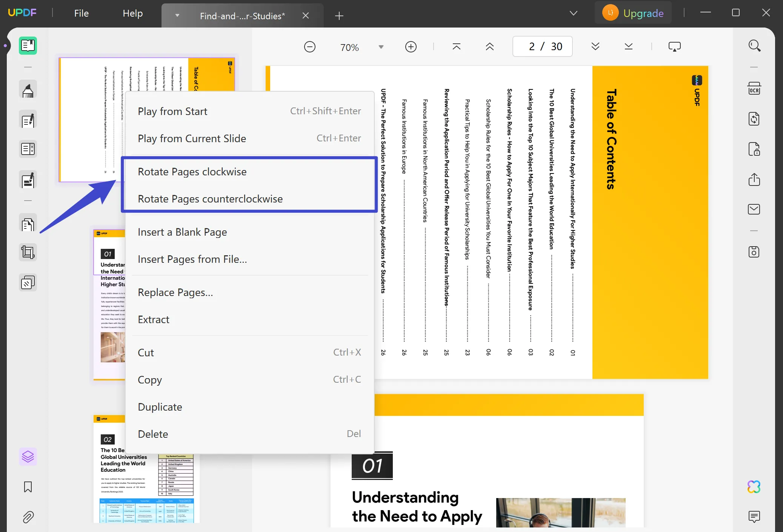Open the Comments list panel
This screenshot has height=532, width=783.
pyautogui.click(x=754, y=516)
